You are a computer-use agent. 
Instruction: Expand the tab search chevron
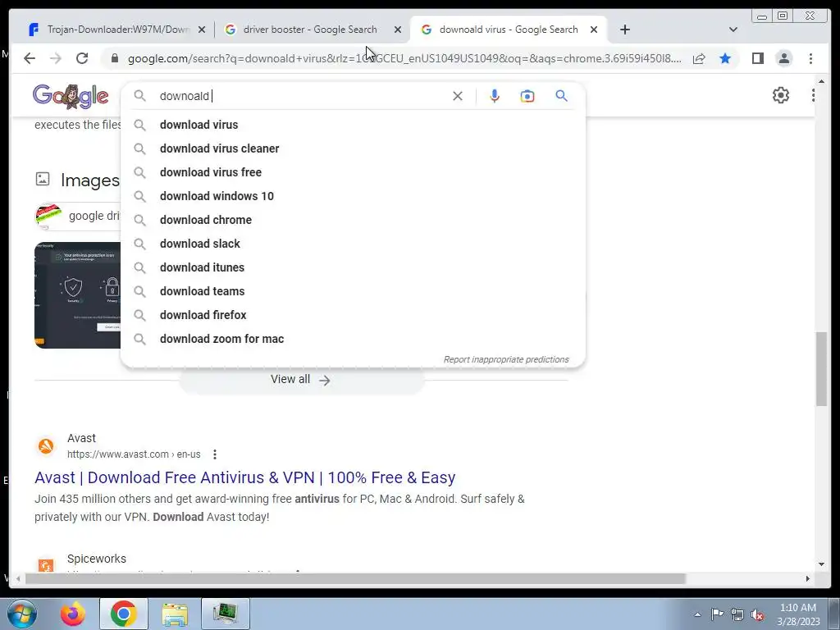(733, 30)
